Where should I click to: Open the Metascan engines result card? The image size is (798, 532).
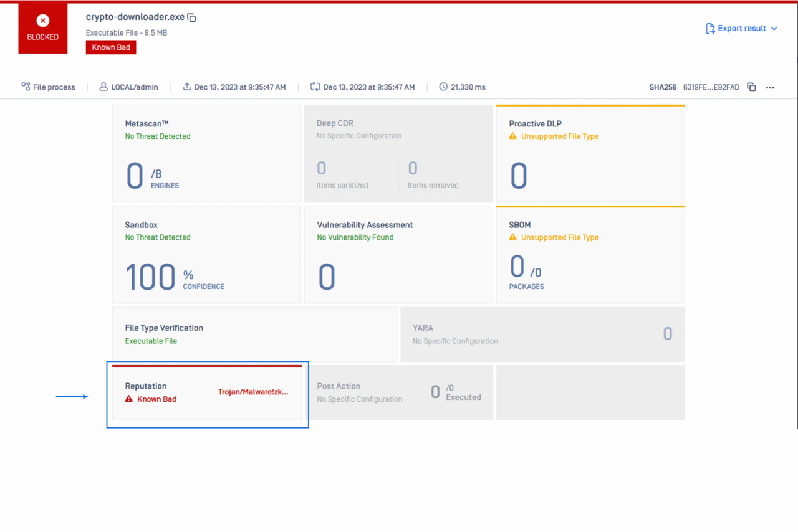[x=206, y=154]
